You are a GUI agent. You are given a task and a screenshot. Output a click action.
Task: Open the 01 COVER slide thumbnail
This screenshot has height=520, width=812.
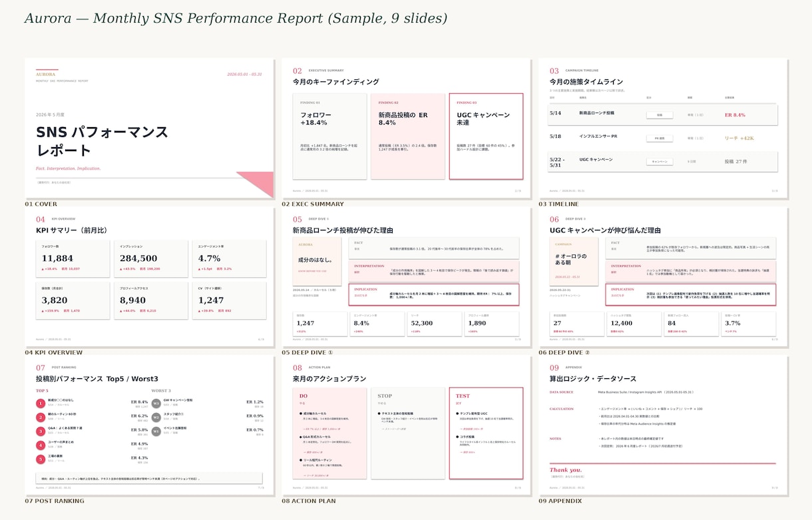149,129
